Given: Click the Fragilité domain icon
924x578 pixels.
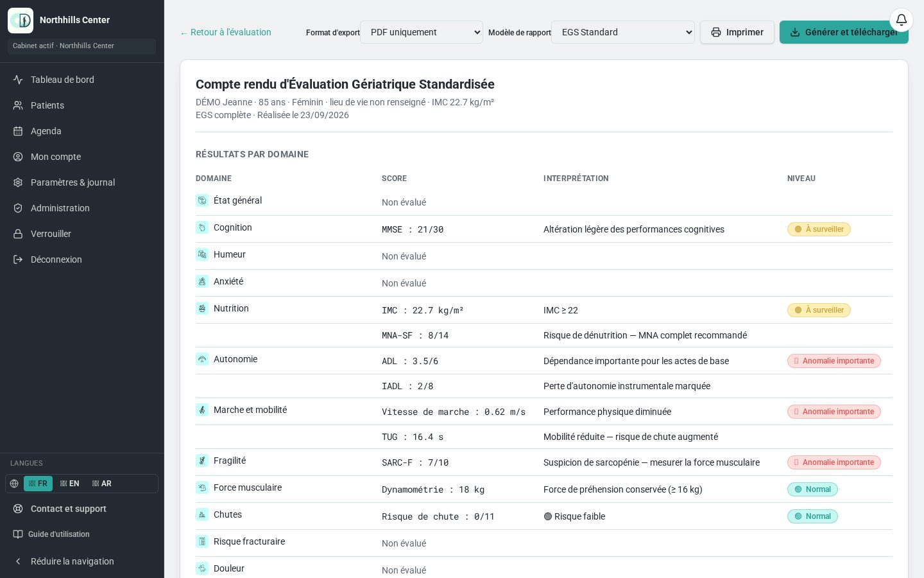Looking at the screenshot, I should coord(202,460).
